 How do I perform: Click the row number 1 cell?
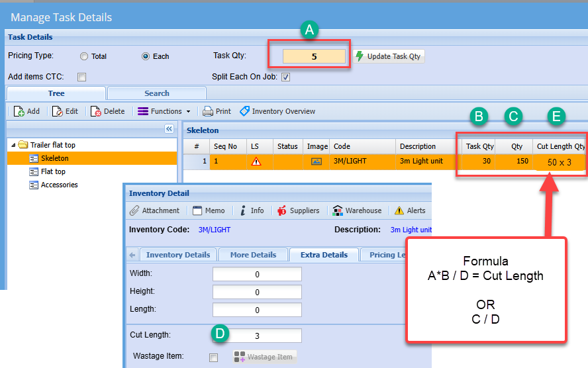(197, 161)
